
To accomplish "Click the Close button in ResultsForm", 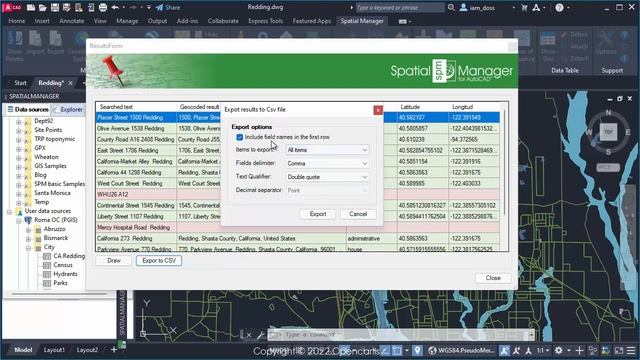I will 493,278.
